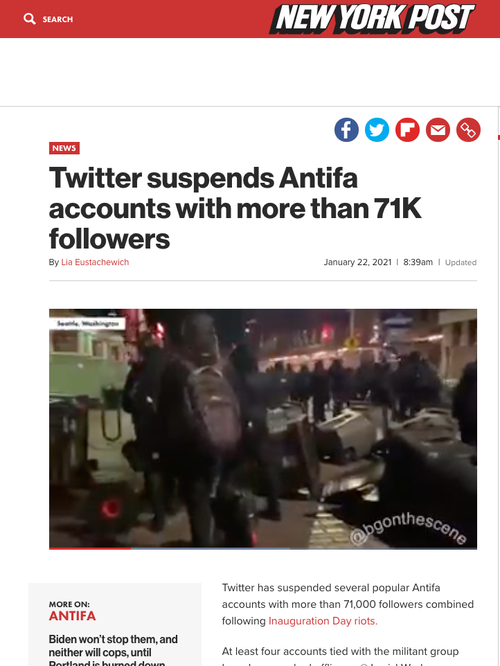
Task: Click the red header banner bar
Action: [250, 19]
